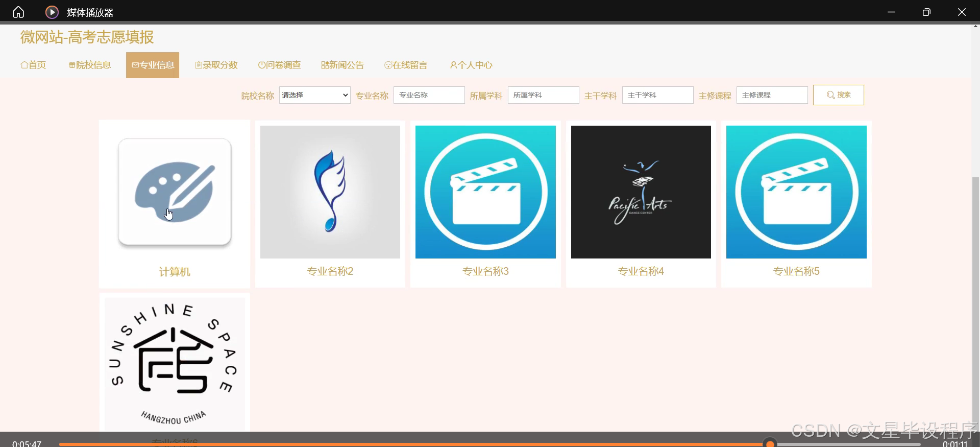Open the 专业名称4 Pacific Arts image

pos(641,192)
